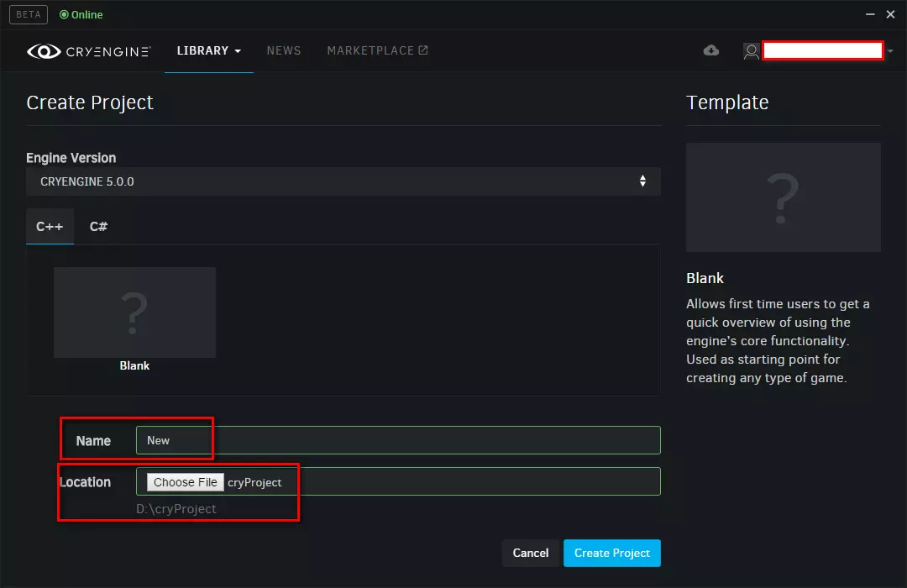This screenshot has height=588, width=907.
Task: Click the external link icon beside MARKETPLACE
Action: (422, 50)
